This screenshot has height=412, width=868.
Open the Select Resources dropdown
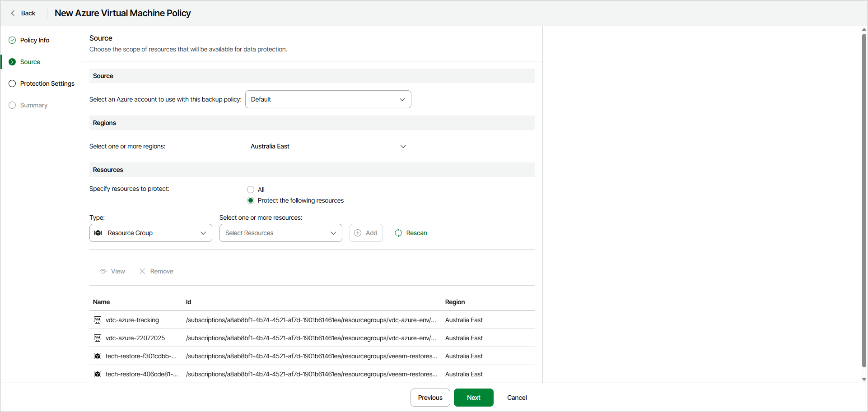pos(280,233)
